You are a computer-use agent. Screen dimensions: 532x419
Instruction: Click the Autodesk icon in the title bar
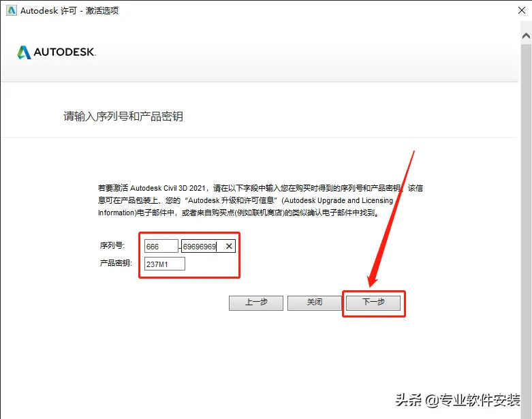11,10
